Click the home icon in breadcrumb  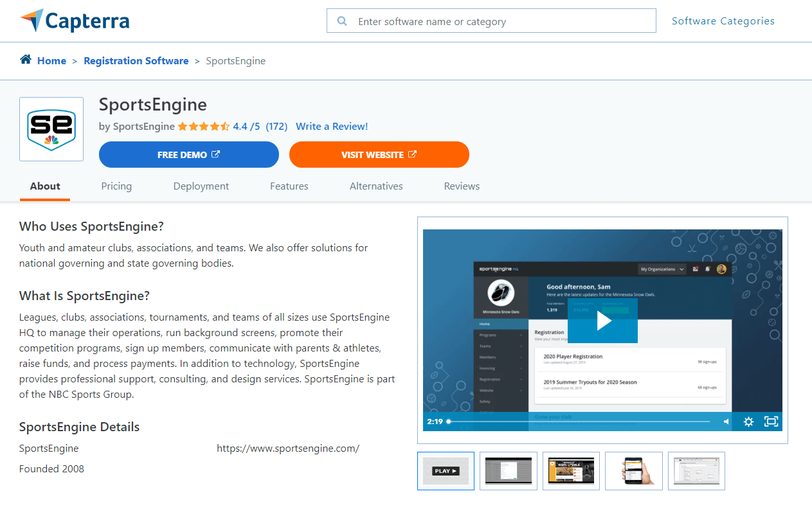(26, 60)
